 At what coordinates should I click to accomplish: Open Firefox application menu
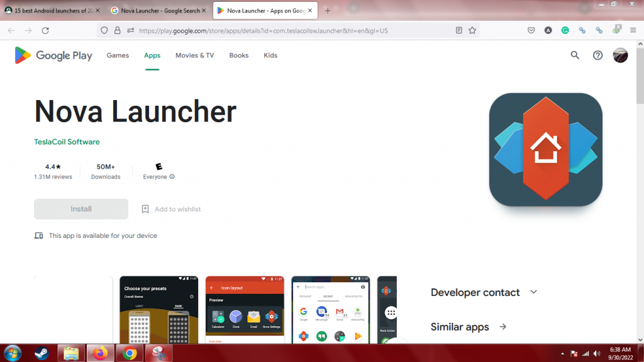[x=633, y=30]
